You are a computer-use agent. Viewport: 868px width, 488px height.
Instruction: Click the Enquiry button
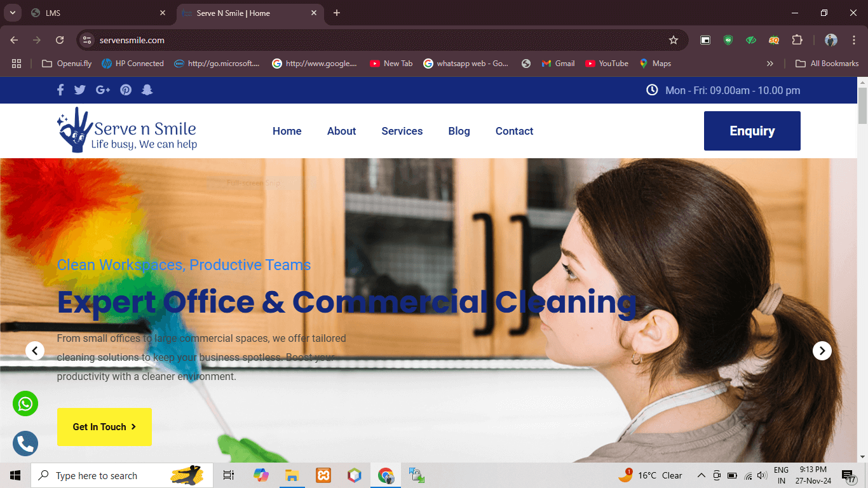tap(752, 131)
